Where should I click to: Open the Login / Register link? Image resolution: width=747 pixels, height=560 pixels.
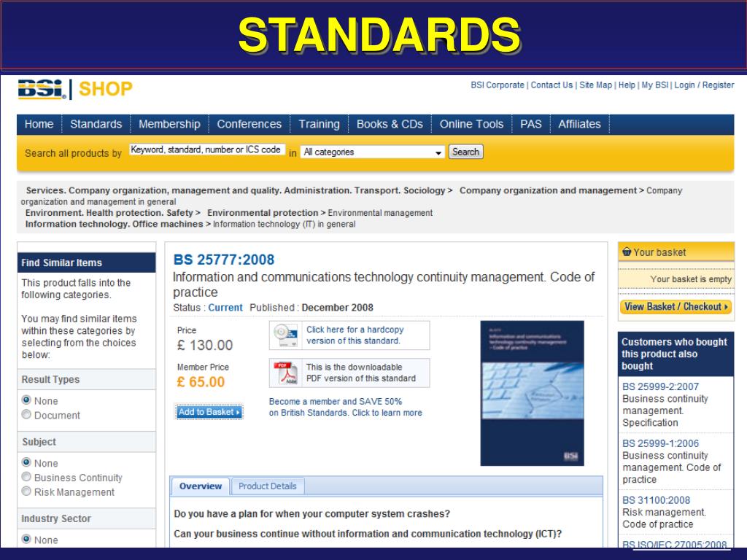[x=704, y=85]
